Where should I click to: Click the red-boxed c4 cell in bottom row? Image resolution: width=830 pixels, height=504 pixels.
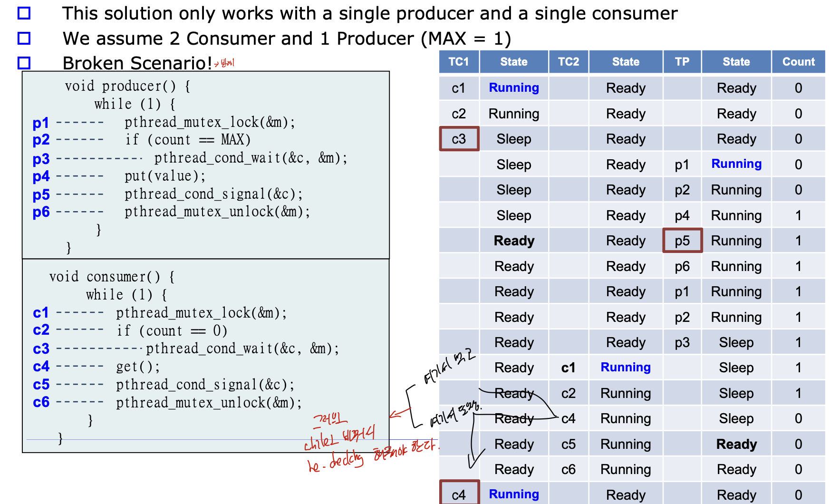(x=459, y=493)
